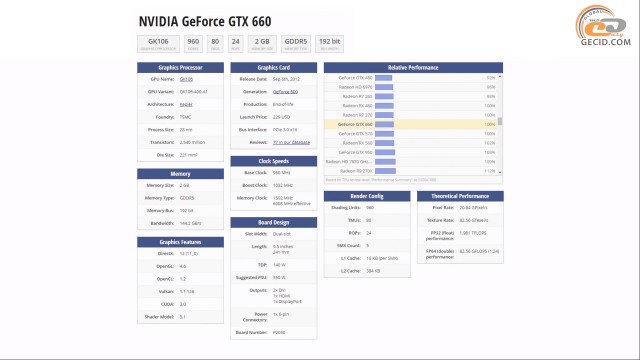640x360 pixels.
Task: Select Radeon HD 6970 in Relative Performance
Action: 356,87
